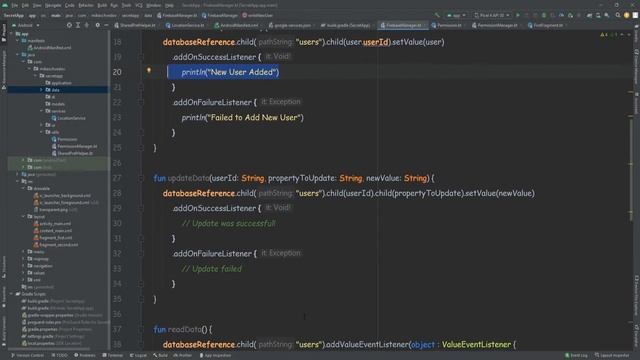Screen dimensions: 640x360
Task: Open Search Everywhere magnifier icon
Action: click(x=618, y=16)
